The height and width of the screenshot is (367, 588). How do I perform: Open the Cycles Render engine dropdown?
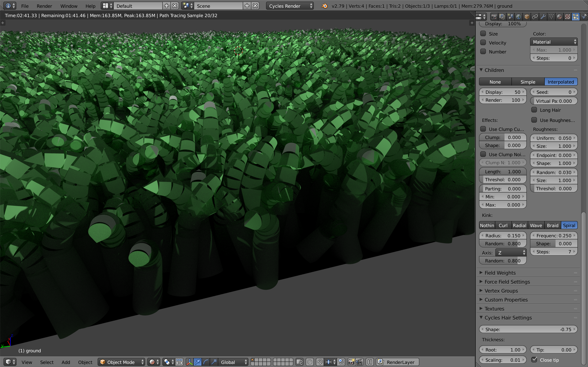tap(290, 6)
